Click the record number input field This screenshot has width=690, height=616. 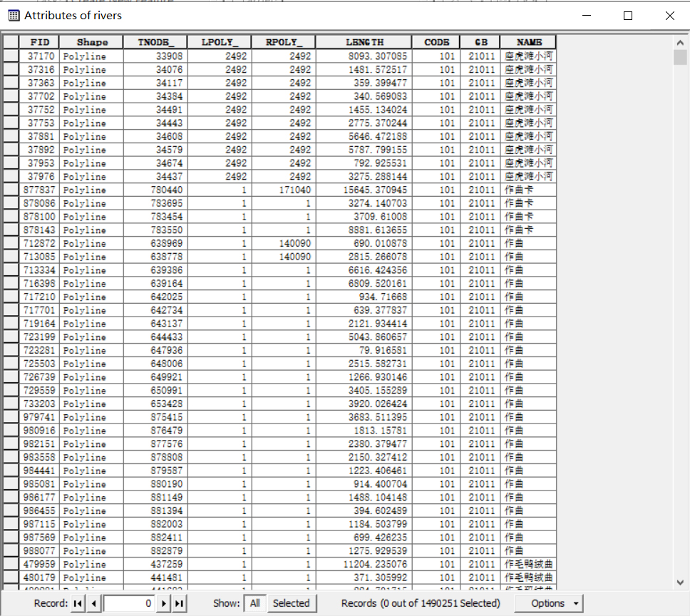[x=130, y=603]
